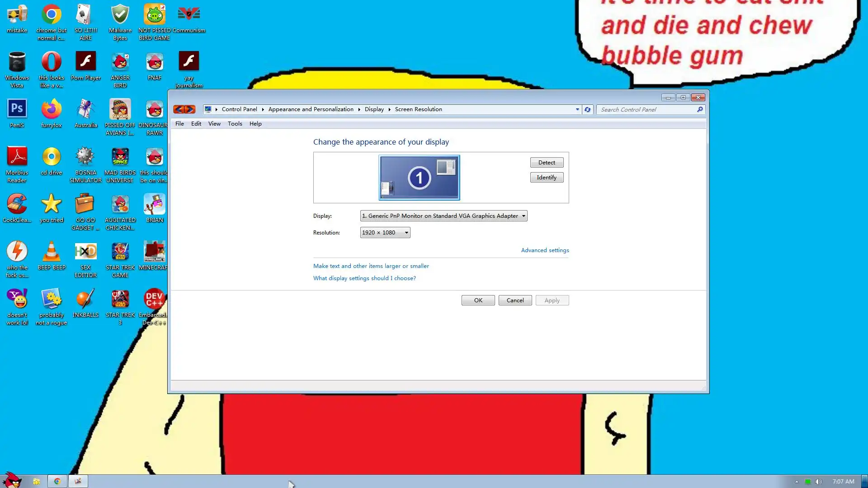Click the refresh icon beside address bar
This screenshot has height=488, width=868.
point(587,109)
